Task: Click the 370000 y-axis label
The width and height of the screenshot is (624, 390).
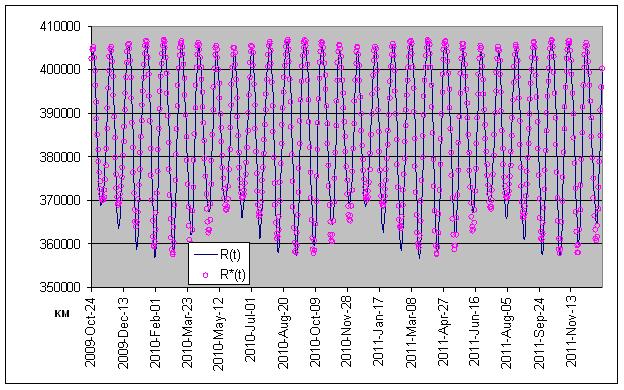Action: (60, 200)
